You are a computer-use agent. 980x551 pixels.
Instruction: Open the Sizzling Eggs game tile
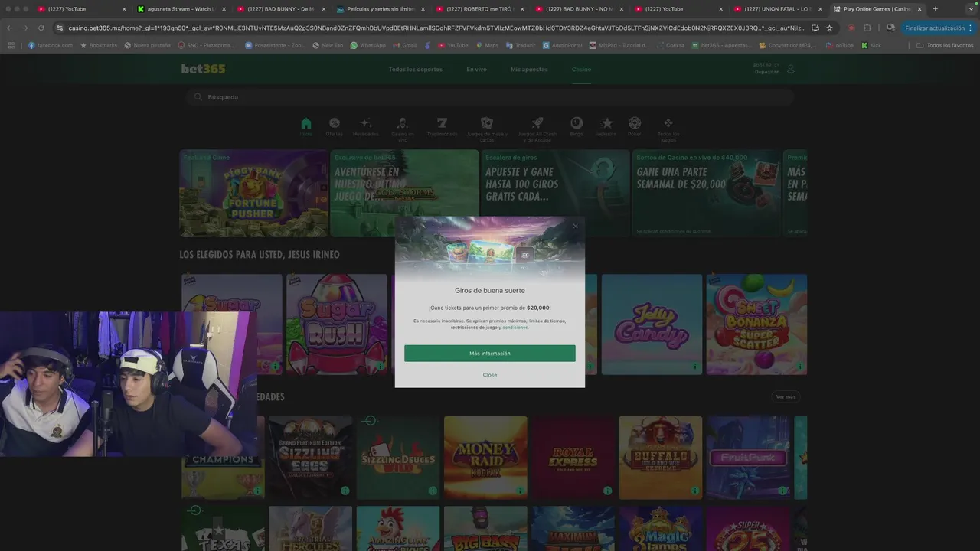(310, 458)
